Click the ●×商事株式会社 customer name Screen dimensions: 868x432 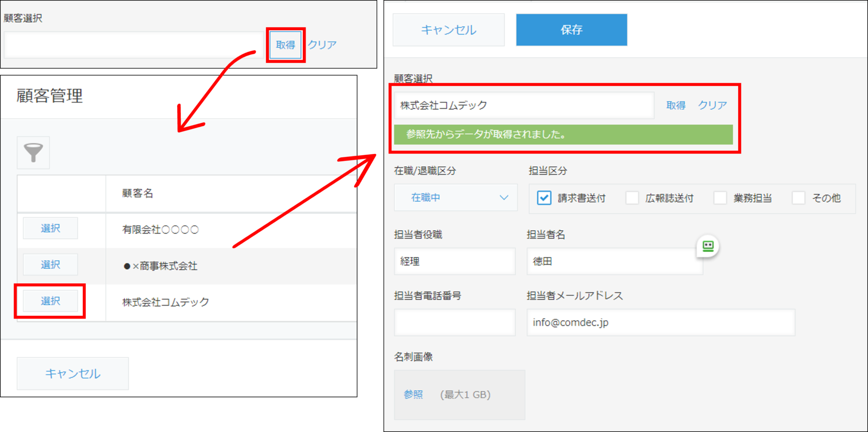(x=160, y=266)
